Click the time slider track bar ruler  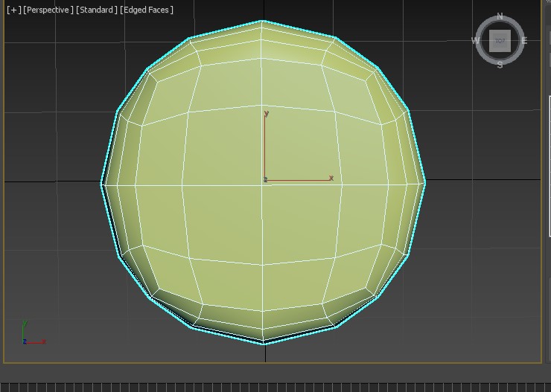coord(275,387)
